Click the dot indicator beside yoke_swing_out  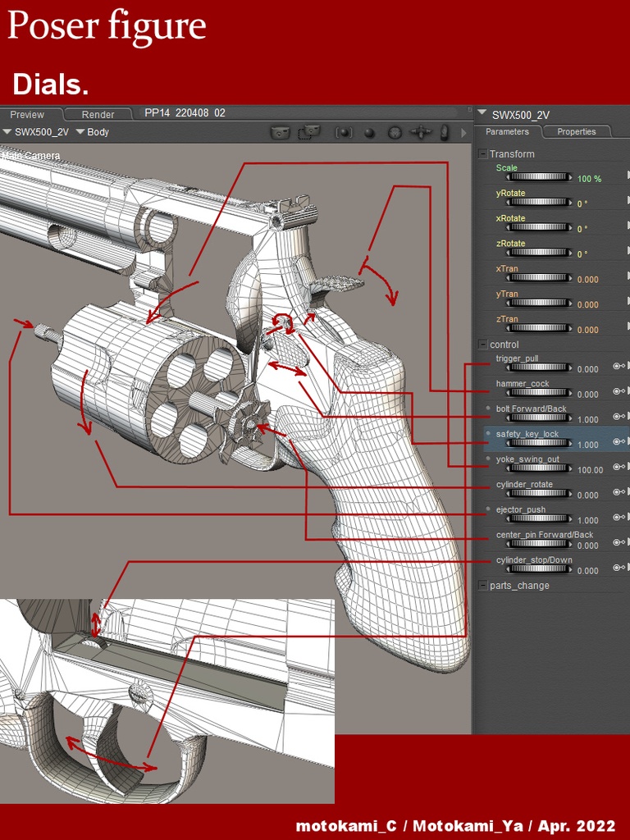(x=488, y=459)
